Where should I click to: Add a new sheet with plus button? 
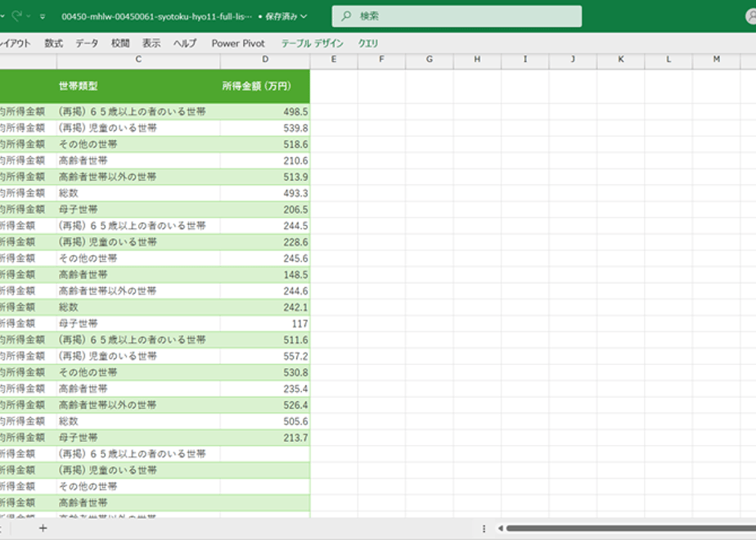pos(43,529)
